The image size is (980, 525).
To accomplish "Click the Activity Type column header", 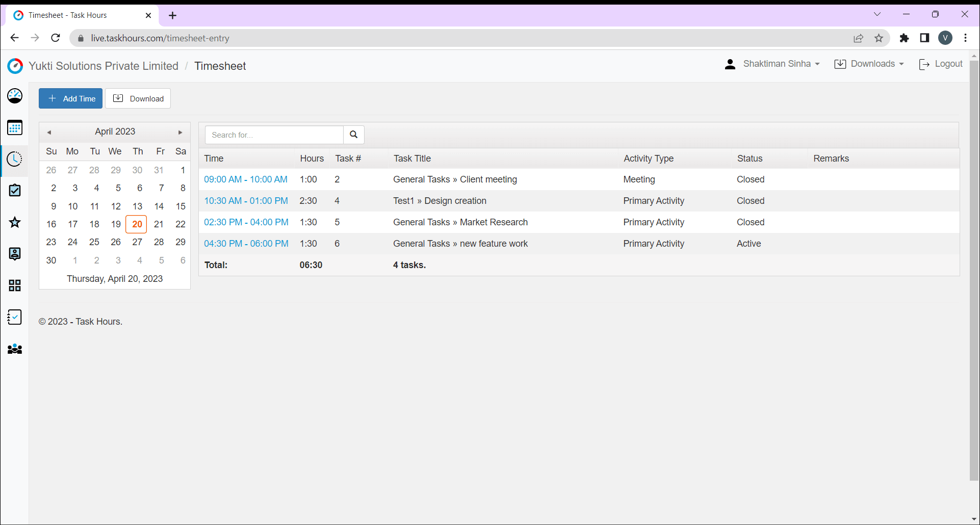I will click(649, 159).
